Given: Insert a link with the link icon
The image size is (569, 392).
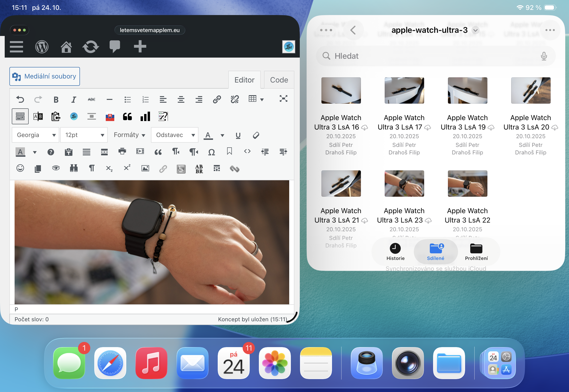Looking at the screenshot, I should pos(217,99).
